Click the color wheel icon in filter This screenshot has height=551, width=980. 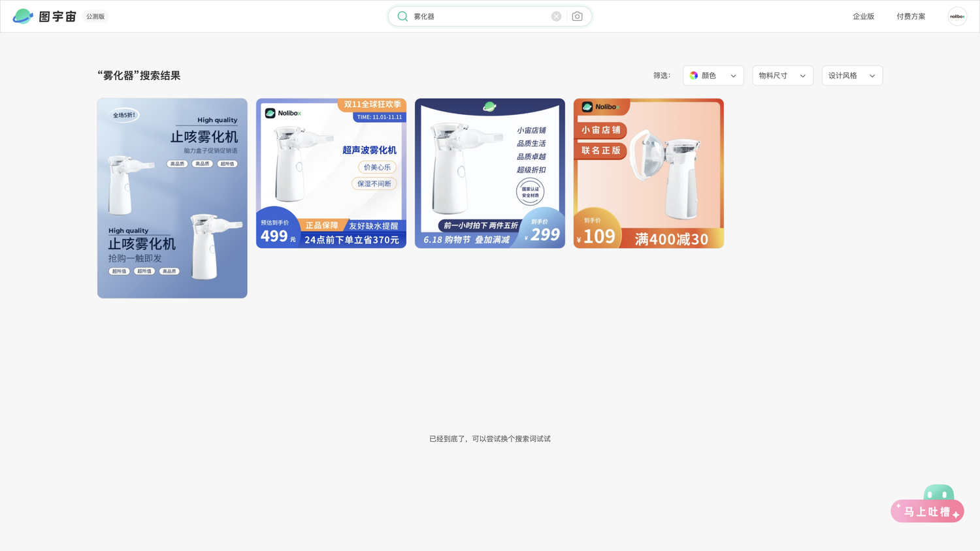[694, 76]
